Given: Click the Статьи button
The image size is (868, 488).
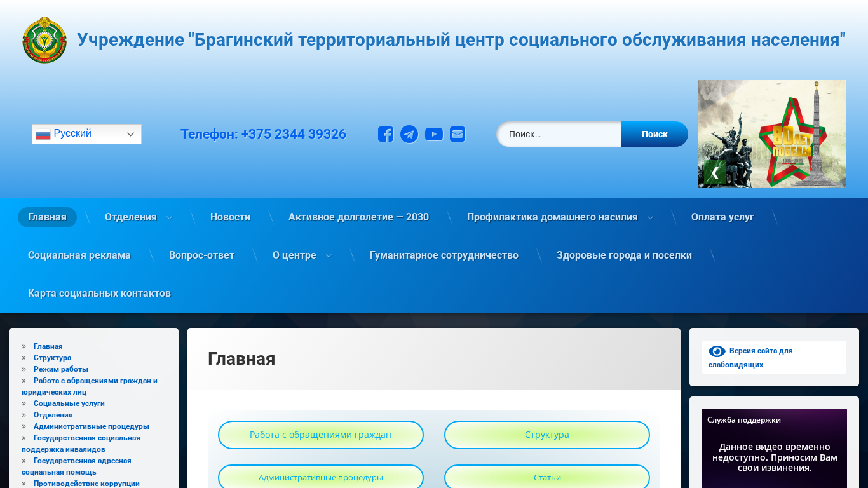Looking at the screenshot, I should [547, 477].
